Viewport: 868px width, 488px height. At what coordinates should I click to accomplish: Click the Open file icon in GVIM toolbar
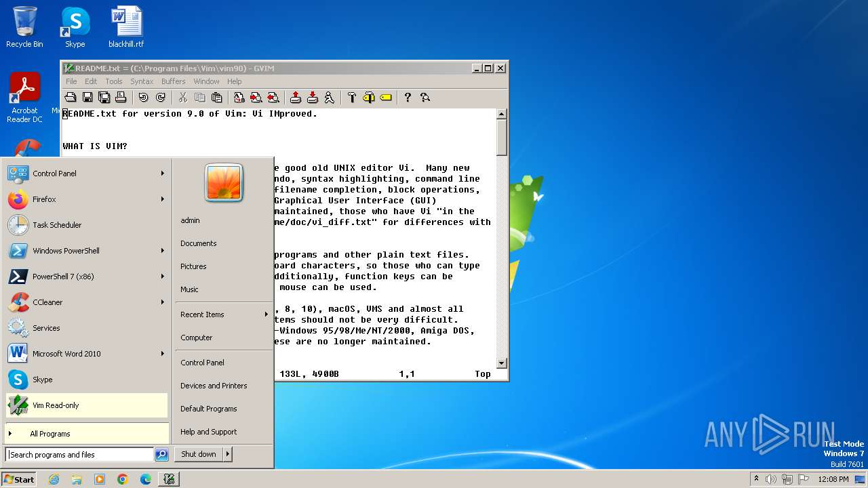pos(70,98)
